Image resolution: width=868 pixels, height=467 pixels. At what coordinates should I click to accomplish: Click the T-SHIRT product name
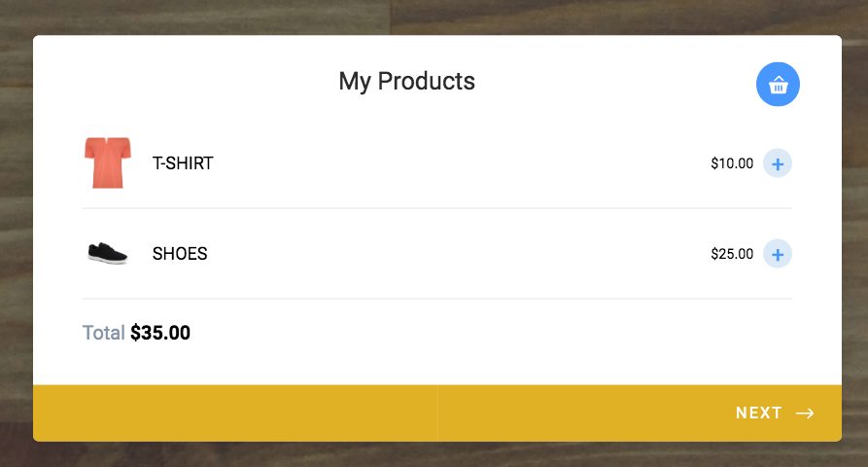pos(183,163)
